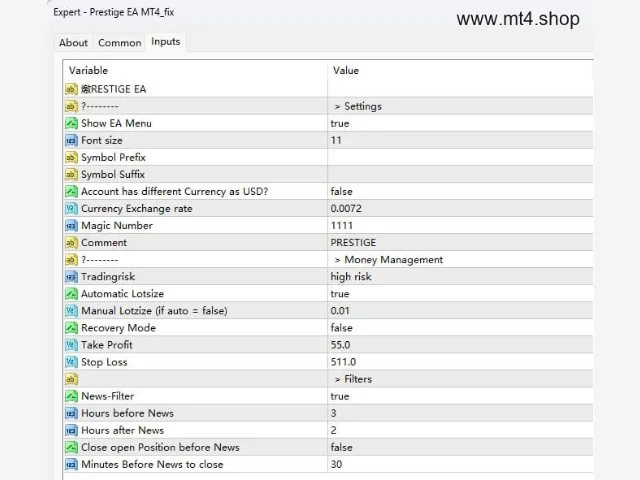
Task: Click the integer icon for Minutes Before News
Action: pyautogui.click(x=71, y=464)
